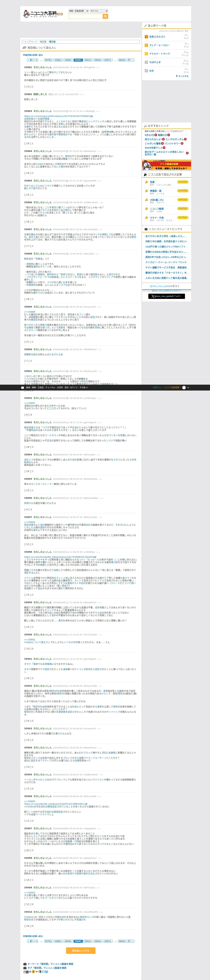Open page 36031 in pagination above post 35881
This screenshot has width=210, height=980.
click(x=122, y=60)
